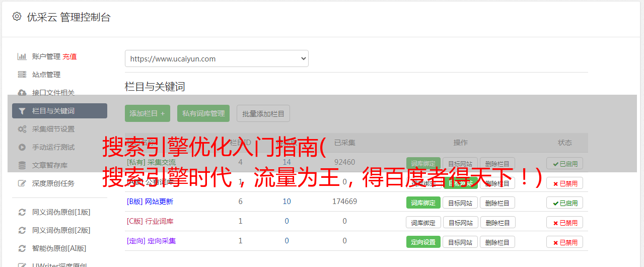Open 私有词库管理
Screen dimensions: 644x267
pyautogui.click(x=203, y=113)
